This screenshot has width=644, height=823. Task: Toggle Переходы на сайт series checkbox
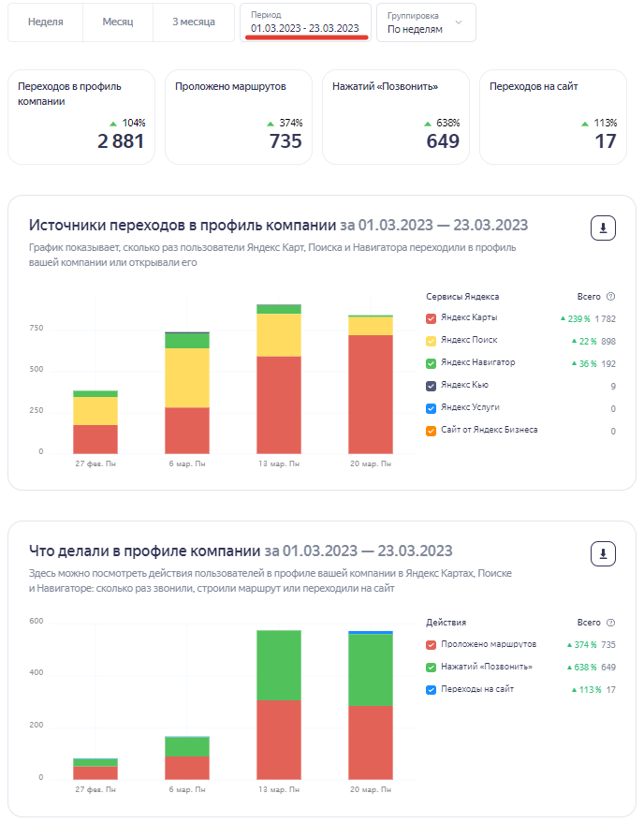tap(431, 690)
